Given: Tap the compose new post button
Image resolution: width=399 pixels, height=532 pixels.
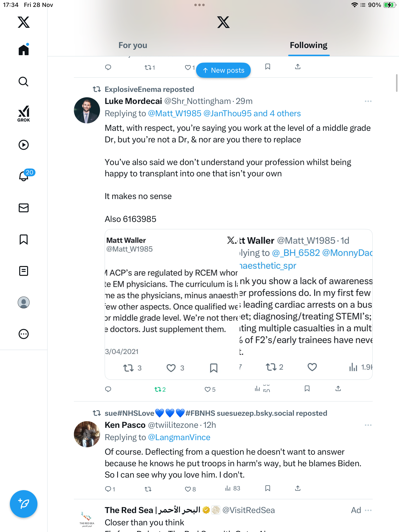Looking at the screenshot, I should pyautogui.click(x=24, y=504).
